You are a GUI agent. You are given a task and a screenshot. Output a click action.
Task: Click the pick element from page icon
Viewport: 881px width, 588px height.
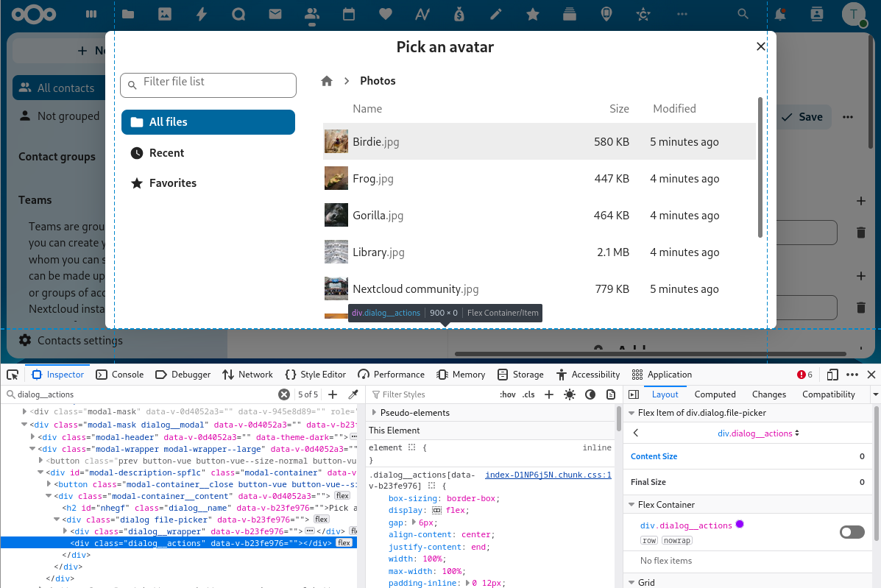(13, 375)
